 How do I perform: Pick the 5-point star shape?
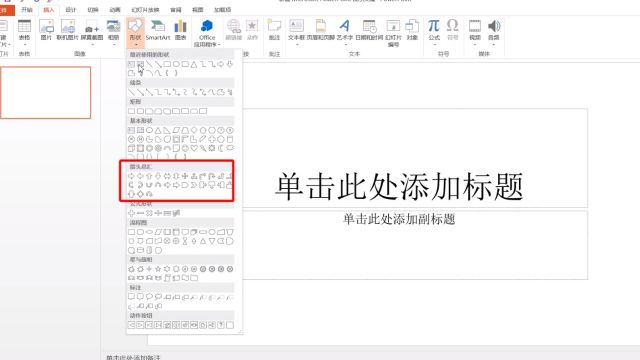pyautogui.click(x=158, y=269)
